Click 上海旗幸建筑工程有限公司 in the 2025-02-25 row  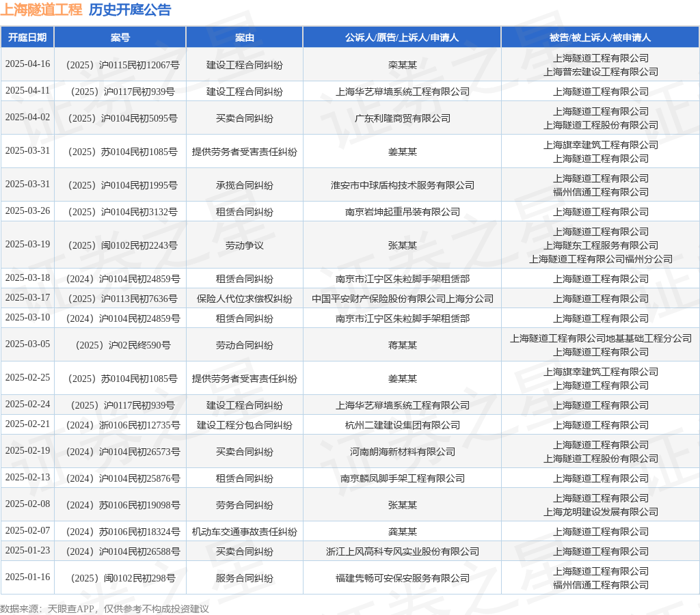[x=600, y=372]
